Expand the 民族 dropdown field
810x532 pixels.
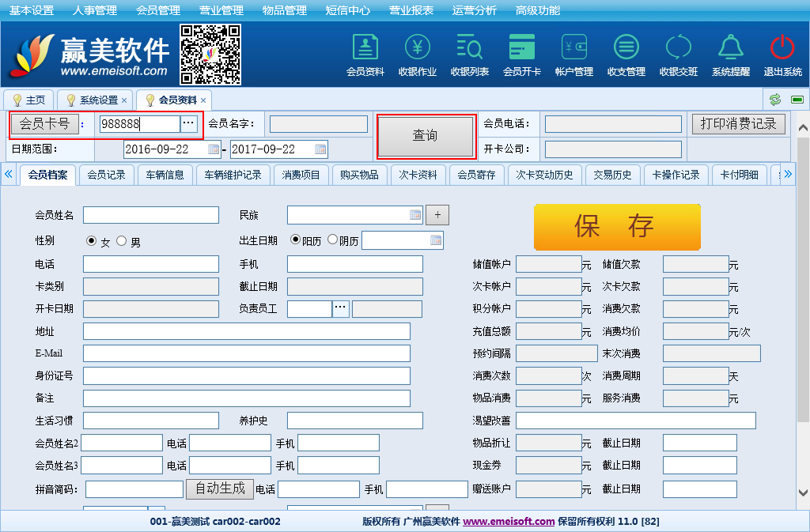[x=415, y=215]
